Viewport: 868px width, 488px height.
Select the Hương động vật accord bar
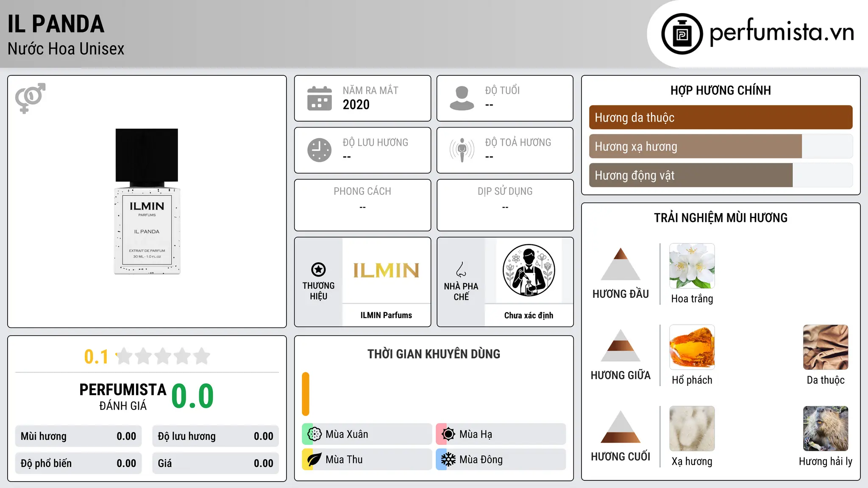tap(721, 175)
